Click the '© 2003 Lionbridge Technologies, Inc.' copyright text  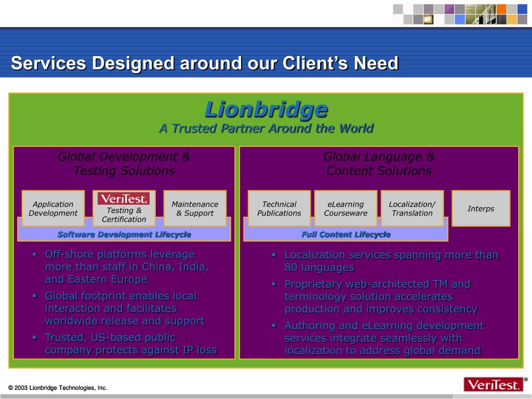tap(58, 388)
